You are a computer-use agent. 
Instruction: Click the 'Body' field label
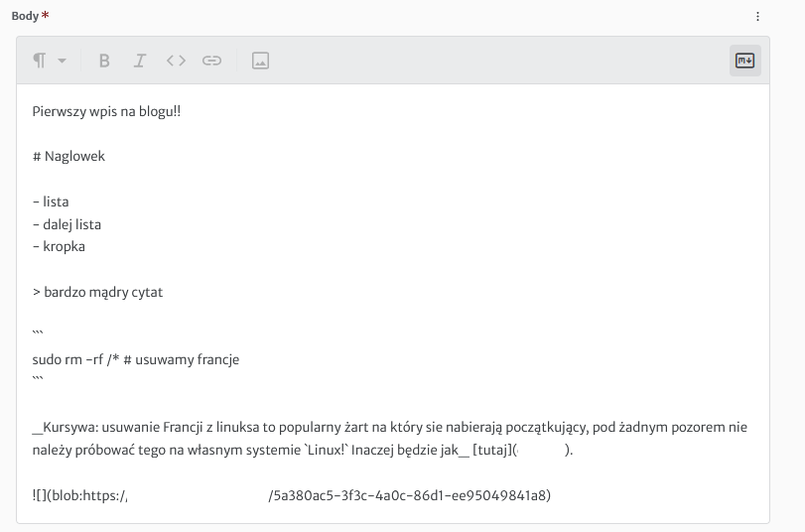pos(25,16)
